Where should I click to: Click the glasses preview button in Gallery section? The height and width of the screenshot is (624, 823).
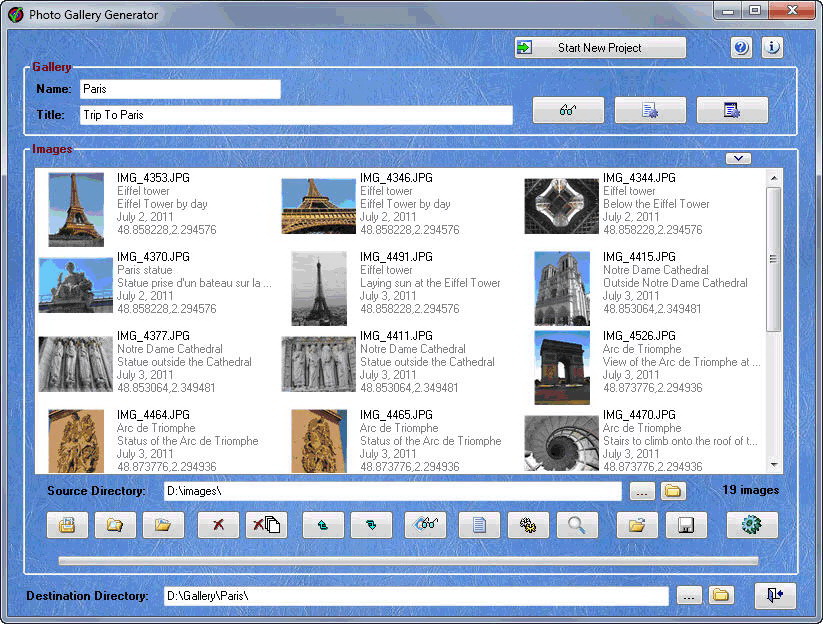pyautogui.click(x=568, y=110)
